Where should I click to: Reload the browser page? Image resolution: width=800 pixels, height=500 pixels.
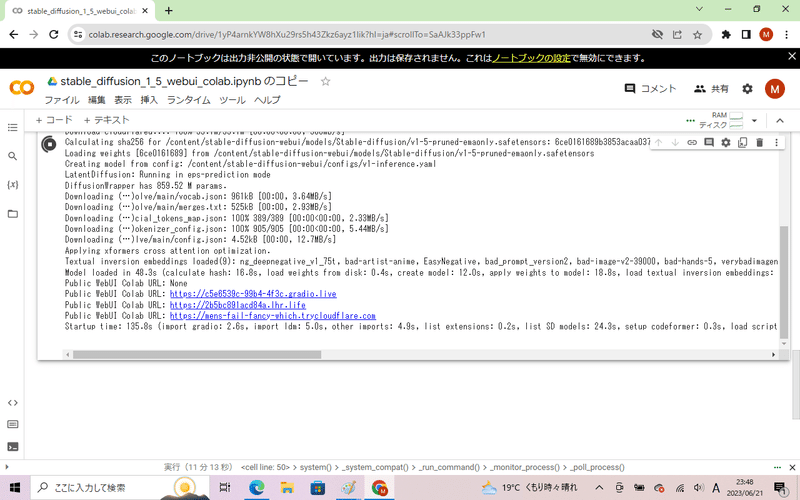[x=54, y=35]
